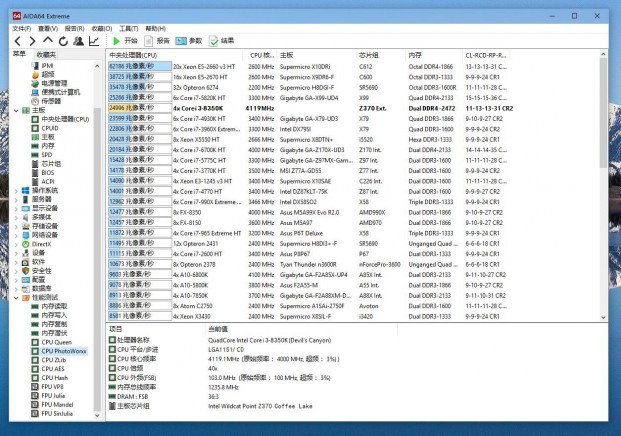Viewport: 621px width, 436px height.
Task: Switch to the 收藏夹 tab
Action: tap(46, 55)
